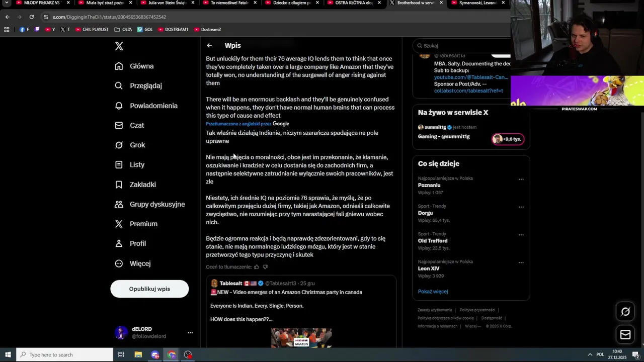This screenshot has height=362, width=644.
Task: Open the tab search dropdown arrow
Action: [x=7, y=3]
